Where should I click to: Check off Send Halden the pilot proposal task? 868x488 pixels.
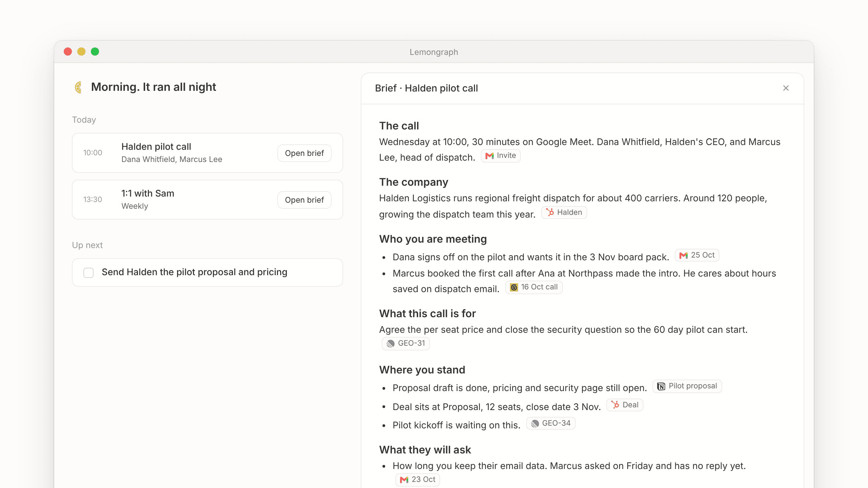coord(88,273)
